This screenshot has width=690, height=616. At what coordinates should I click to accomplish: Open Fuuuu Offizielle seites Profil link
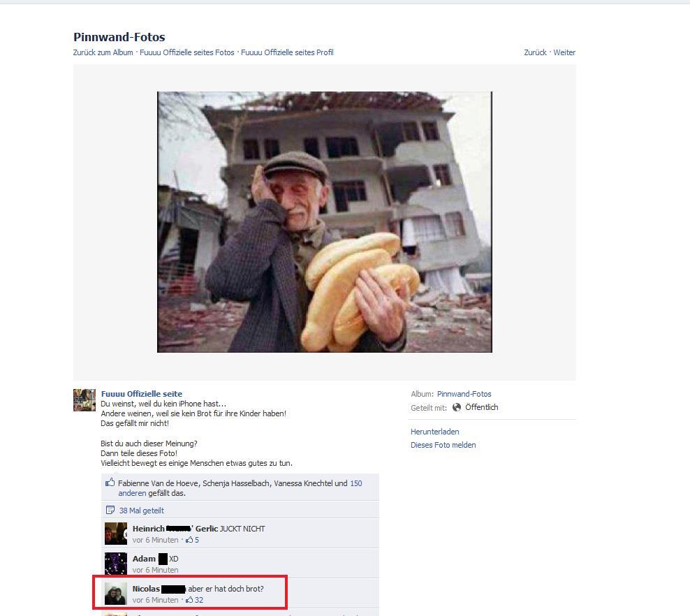coord(287,52)
